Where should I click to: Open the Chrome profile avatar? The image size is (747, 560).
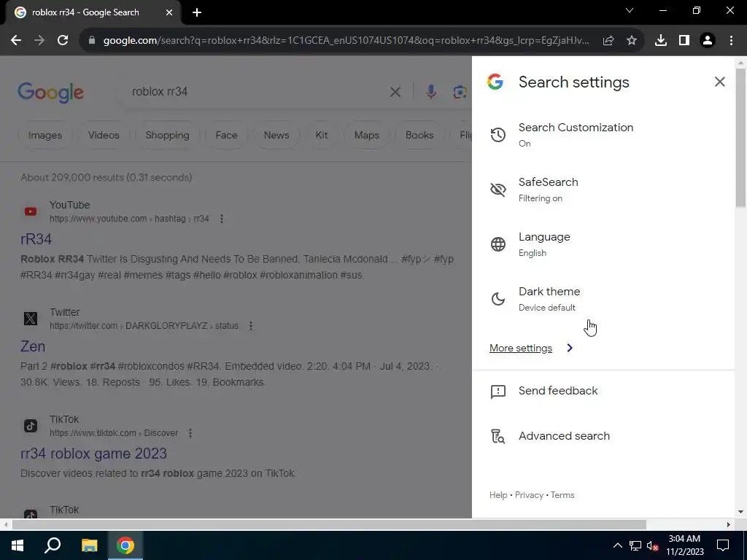708,41
